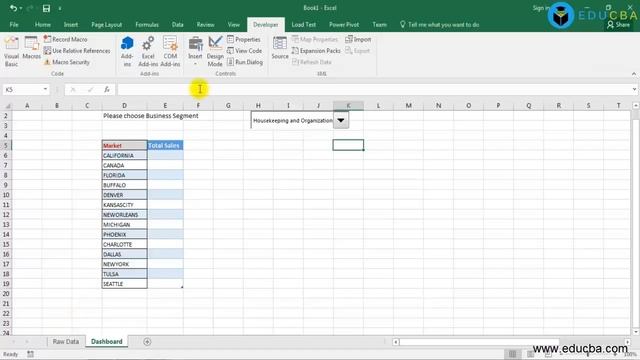640x360 pixels.
Task: Click Run Dialog
Action: pyautogui.click(x=245, y=62)
